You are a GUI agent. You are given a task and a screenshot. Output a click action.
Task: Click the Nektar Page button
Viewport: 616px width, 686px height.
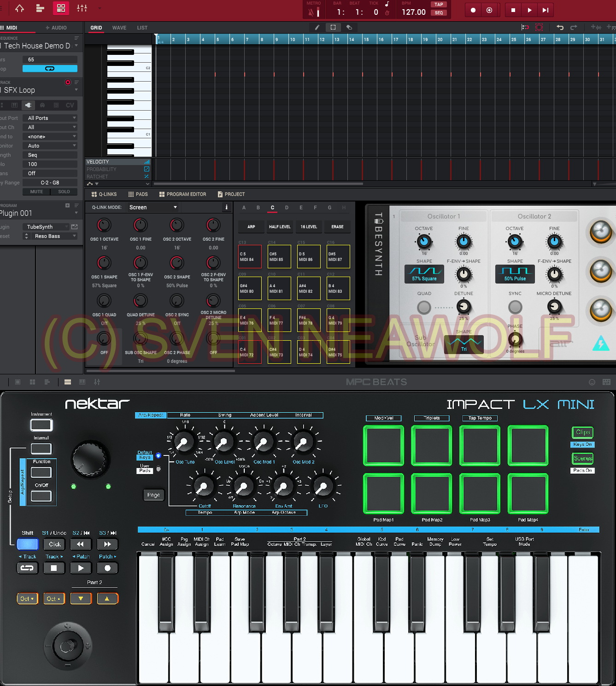click(x=153, y=495)
